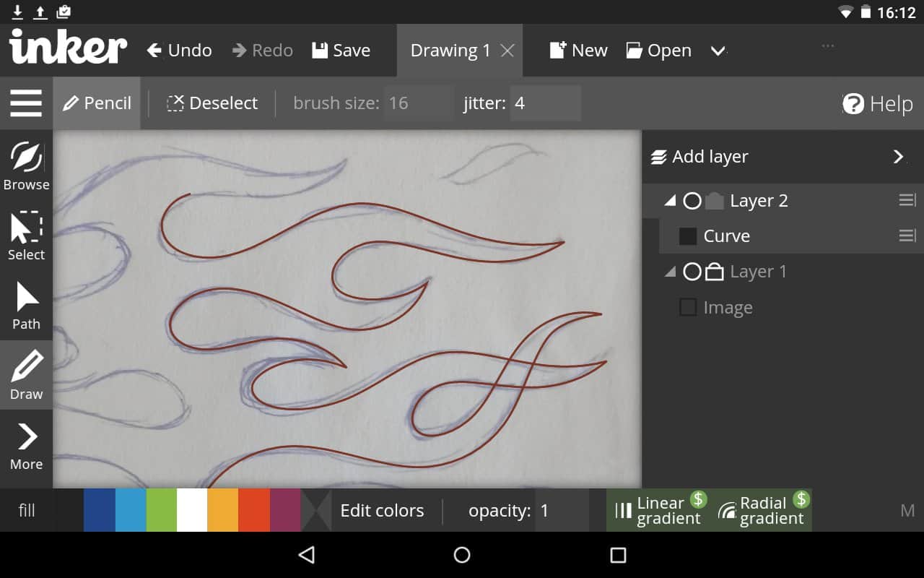Select the Draw tool

[26, 375]
